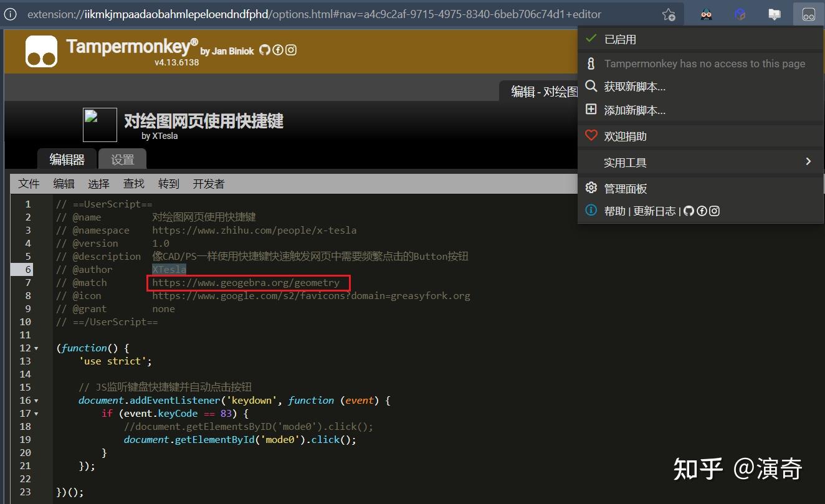Screen dimensions: 825x504
Task: Click the 更新日志 link in popup
Action: [654, 211]
